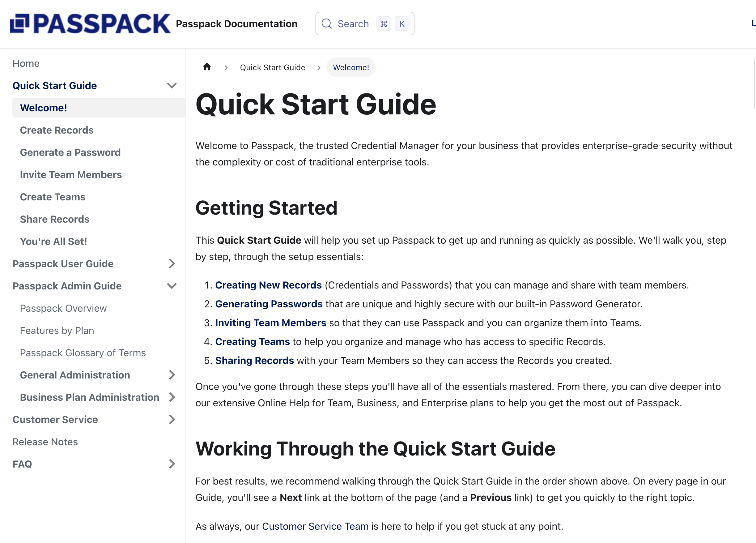Open Generate a Password page
The image size is (756, 543).
coord(70,152)
